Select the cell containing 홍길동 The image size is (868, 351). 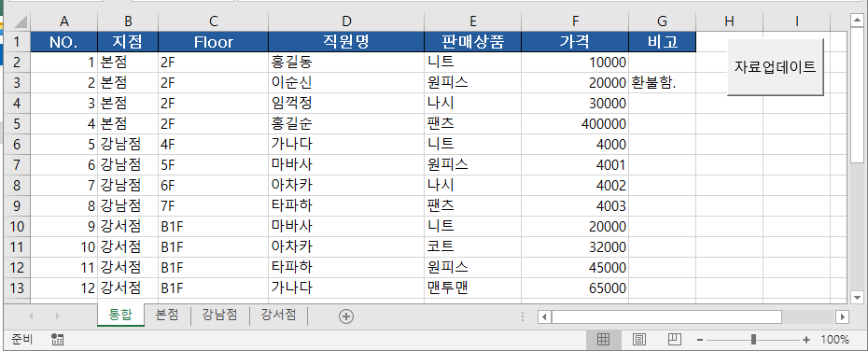[x=346, y=62]
